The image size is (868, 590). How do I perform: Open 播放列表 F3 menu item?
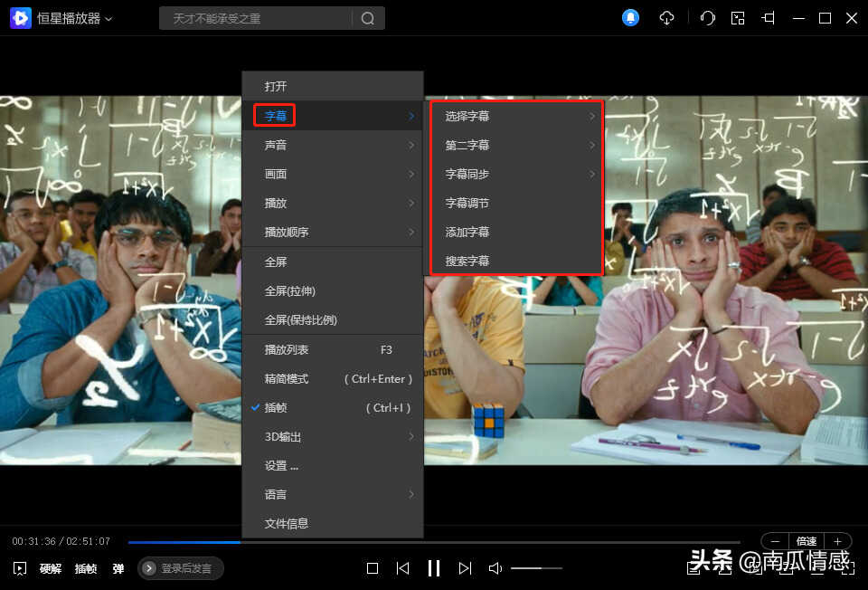click(333, 350)
